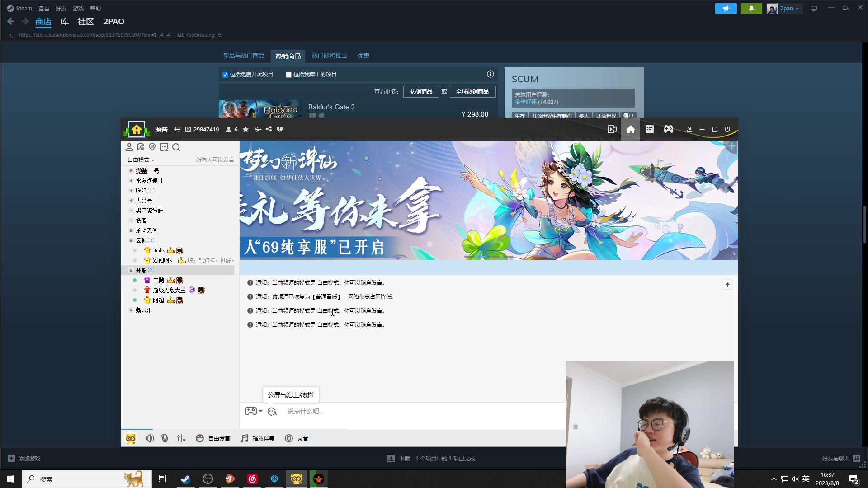Select the 永劫无间 channel

click(x=146, y=230)
